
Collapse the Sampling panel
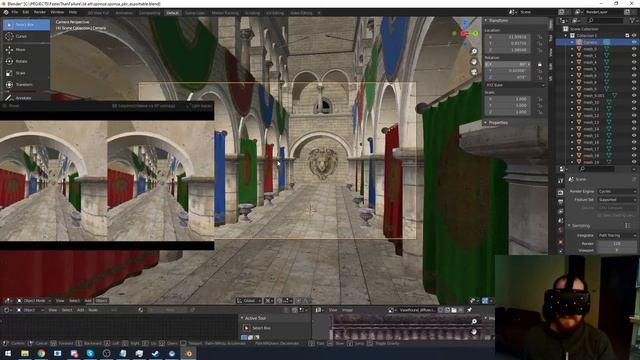[x=569, y=225]
